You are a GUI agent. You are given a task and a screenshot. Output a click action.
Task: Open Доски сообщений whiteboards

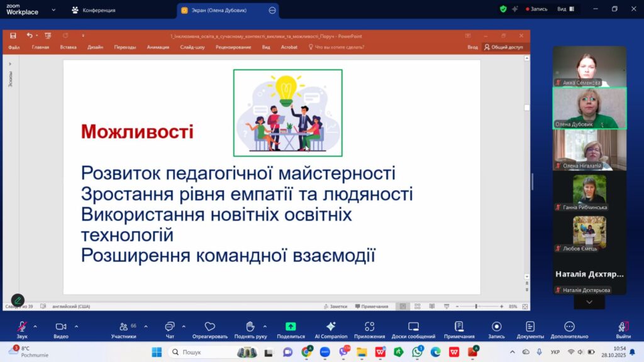413,329
